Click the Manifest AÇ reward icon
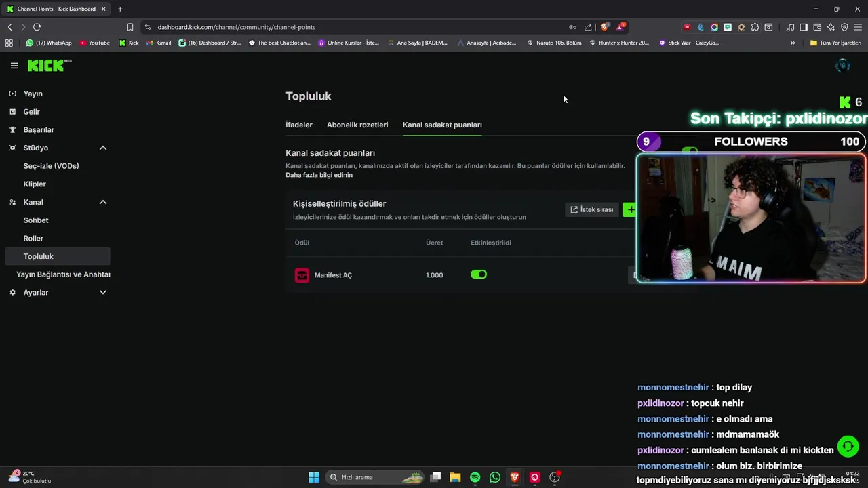Image resolution: width=868 pixels, height=488 pixels. pos(302,275)
